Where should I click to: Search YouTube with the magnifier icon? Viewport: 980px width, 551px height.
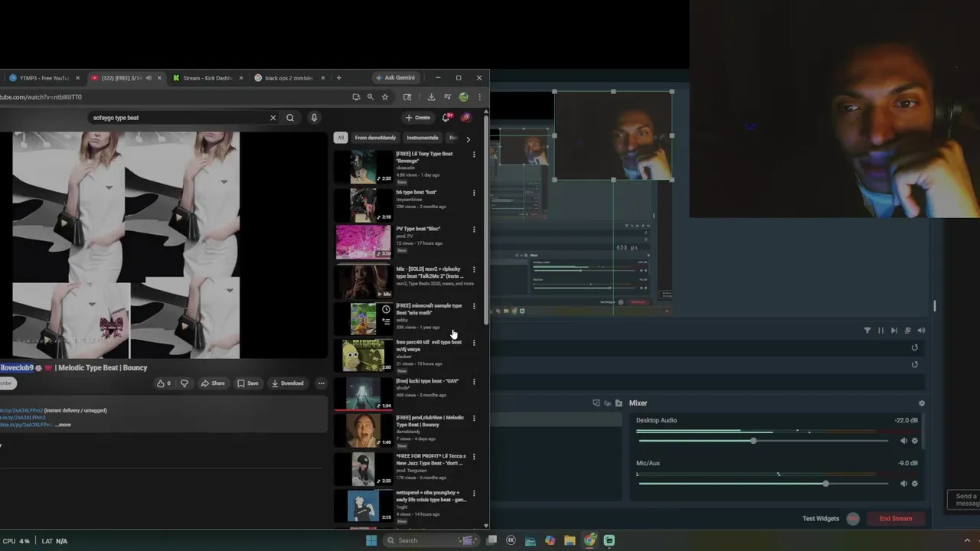coord(290,118)
